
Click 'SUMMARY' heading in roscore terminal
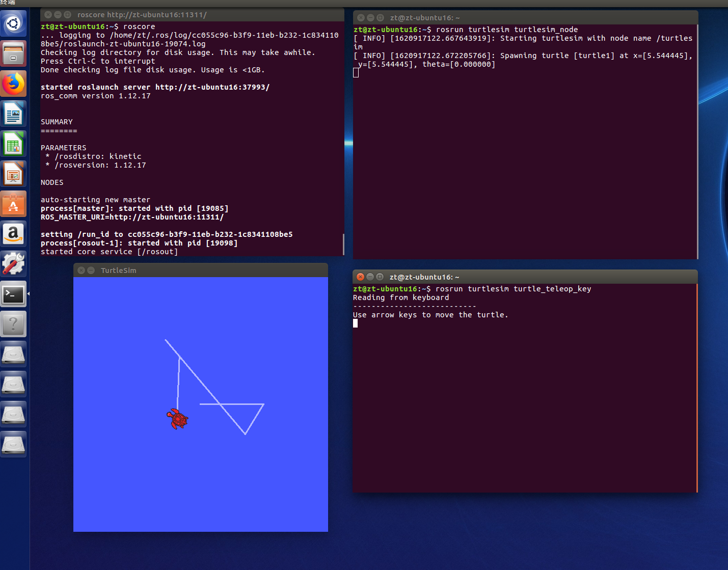(57, 122)
